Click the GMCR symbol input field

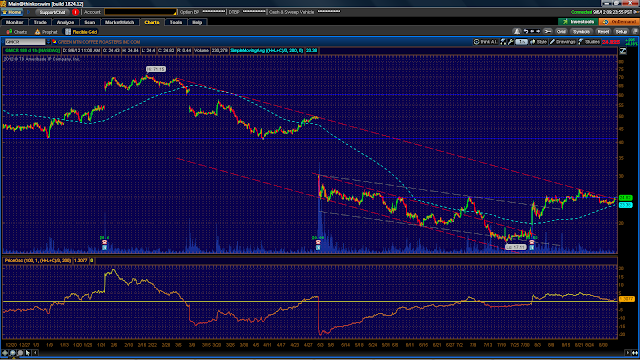pos(25,42)
